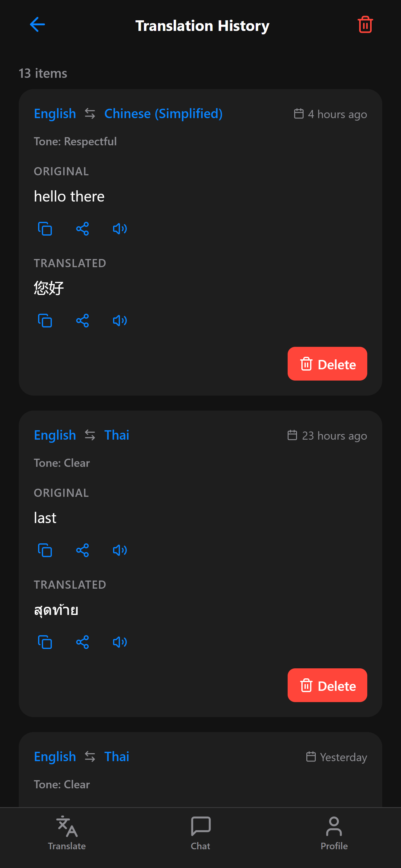Play audio for original "last"

click(x=120, y=550)
